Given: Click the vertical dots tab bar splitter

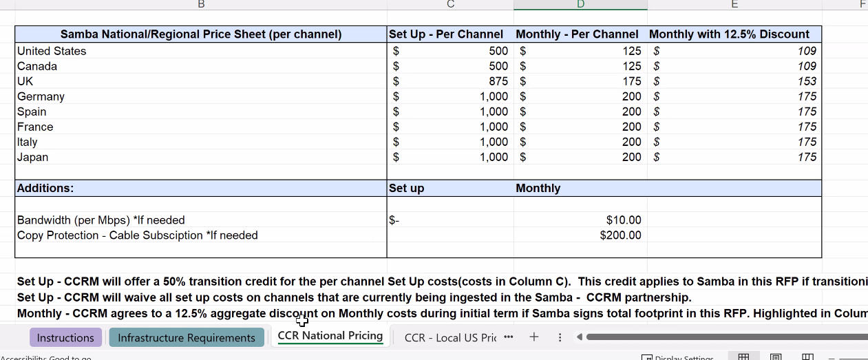Looking at the screenshot, I should [x=560, y=337].
